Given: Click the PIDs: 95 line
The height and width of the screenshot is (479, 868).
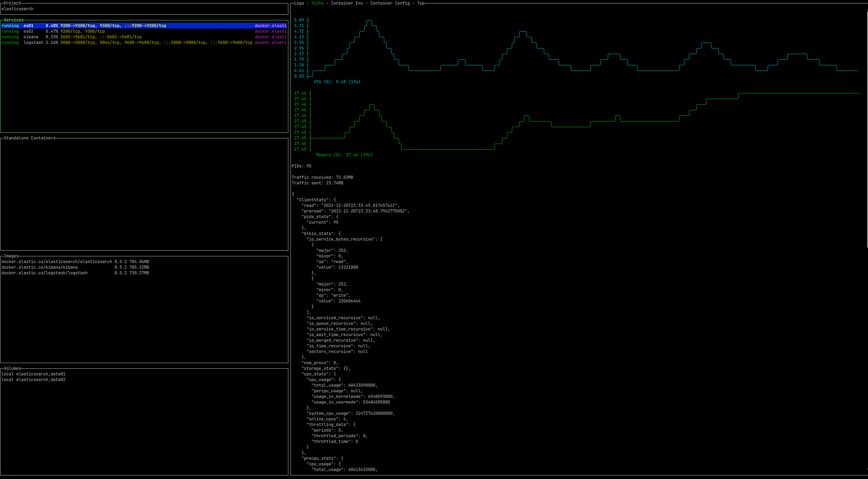Looking at the screenshot, I should coord(302,166).
